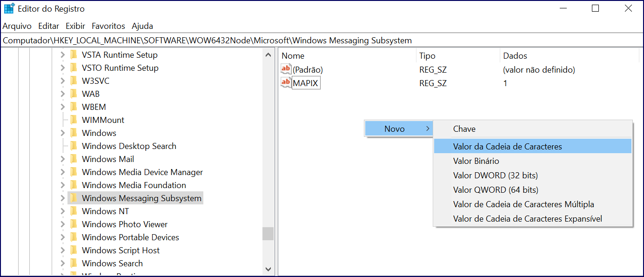Expand the VSTO Runtime Setup key

pos(63,68)
